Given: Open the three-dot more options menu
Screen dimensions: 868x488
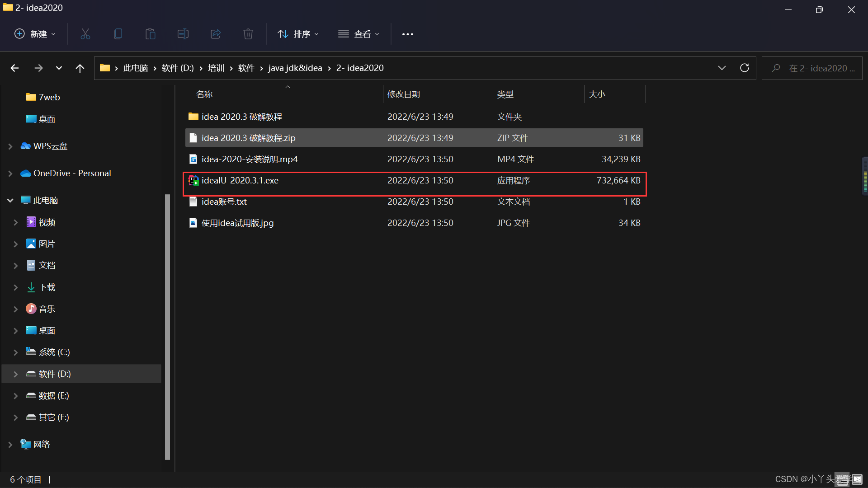Looking at the screenshot, I should pyautogui.click(x=407, y=34).
